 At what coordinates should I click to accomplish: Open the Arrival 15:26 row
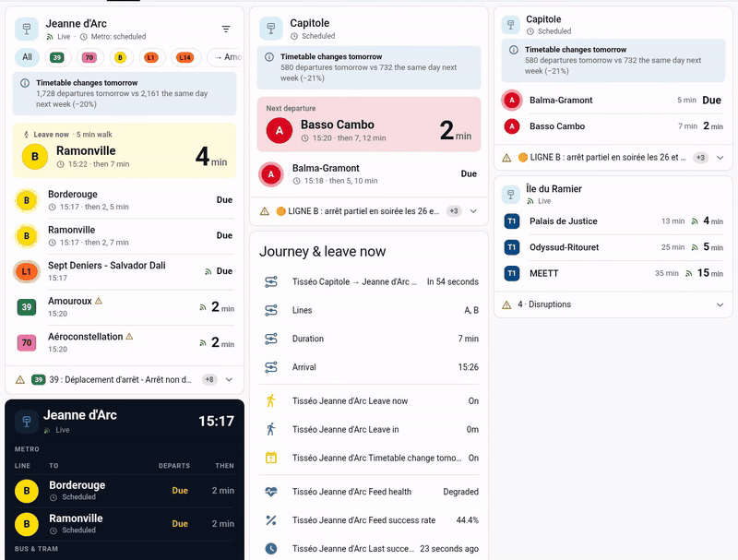coord(369,367)
